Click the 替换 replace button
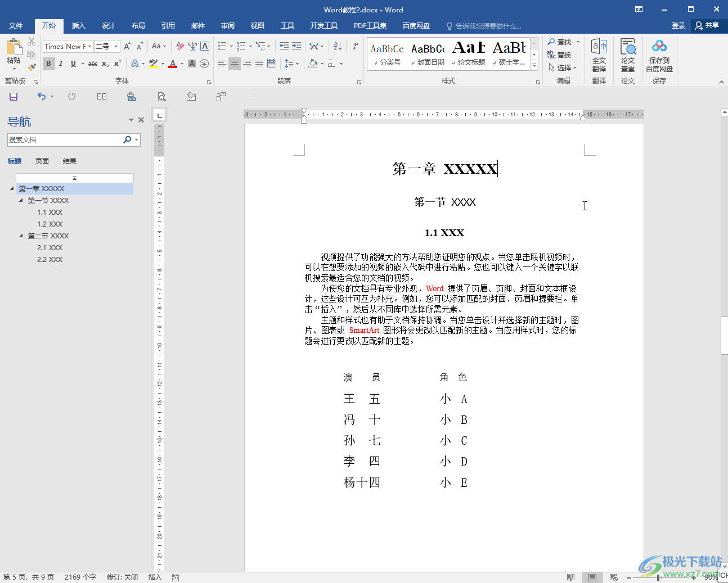The width and height of the screenshot is (728, 583). click(x=559, y=55)
